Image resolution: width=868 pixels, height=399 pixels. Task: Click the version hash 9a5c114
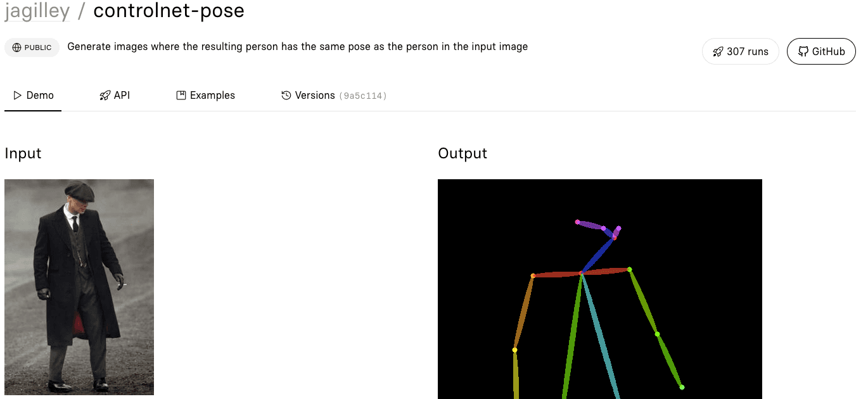tap(363, 96)
